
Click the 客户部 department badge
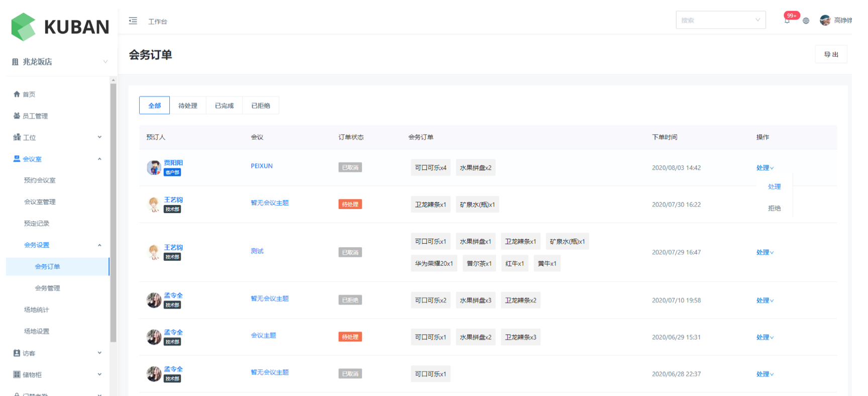(172, 172)
